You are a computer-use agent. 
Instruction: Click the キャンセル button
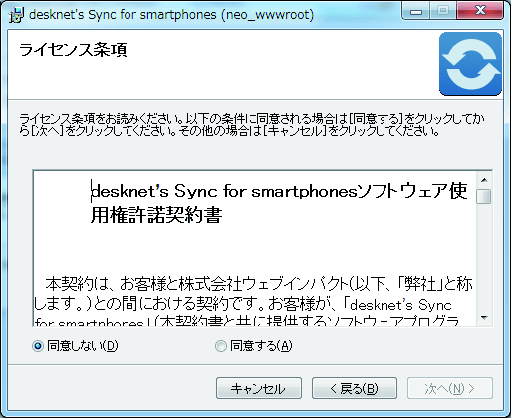coord(259,388)
